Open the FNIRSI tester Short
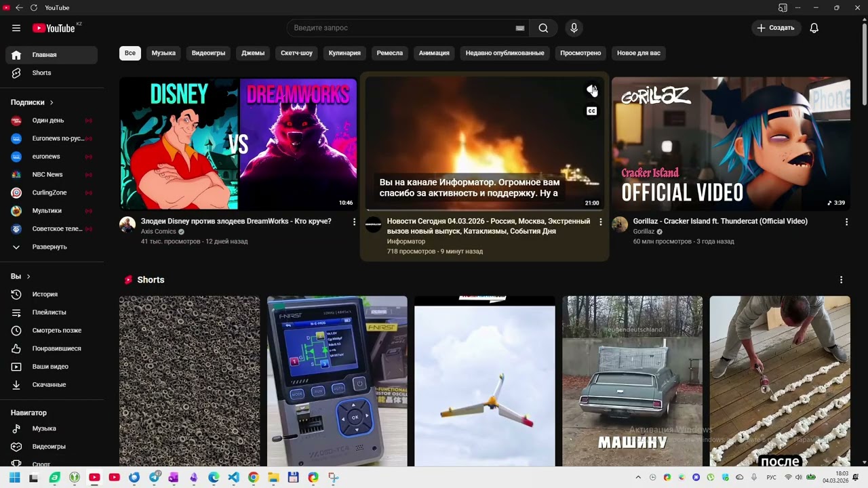 [x=337, y=381]
